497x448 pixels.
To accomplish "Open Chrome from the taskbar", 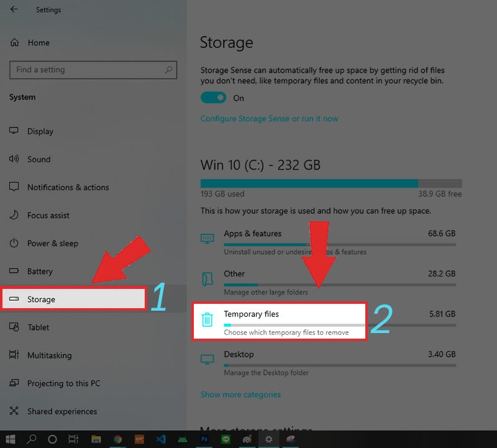I will 118,439.
